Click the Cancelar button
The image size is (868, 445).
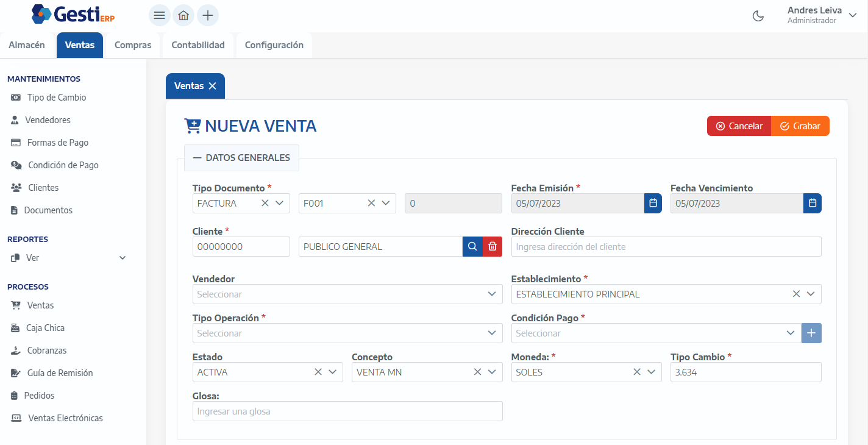pos(739,126)
